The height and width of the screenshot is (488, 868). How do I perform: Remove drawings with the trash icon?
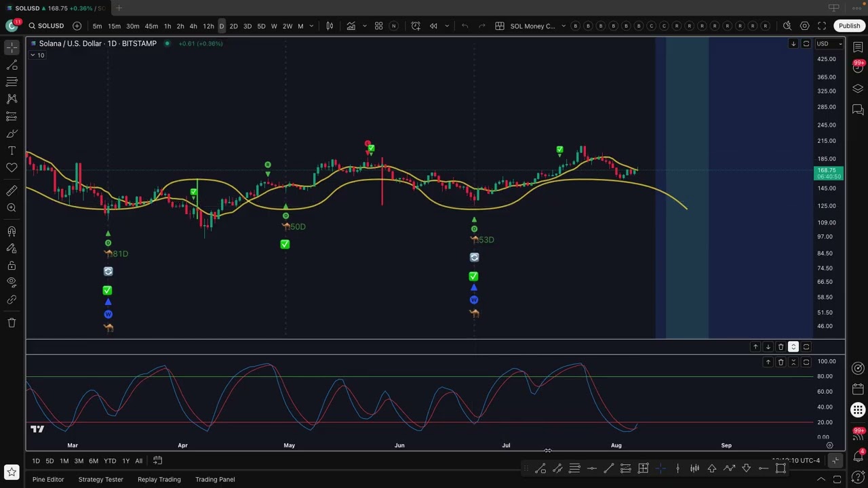tap(12, 323)
